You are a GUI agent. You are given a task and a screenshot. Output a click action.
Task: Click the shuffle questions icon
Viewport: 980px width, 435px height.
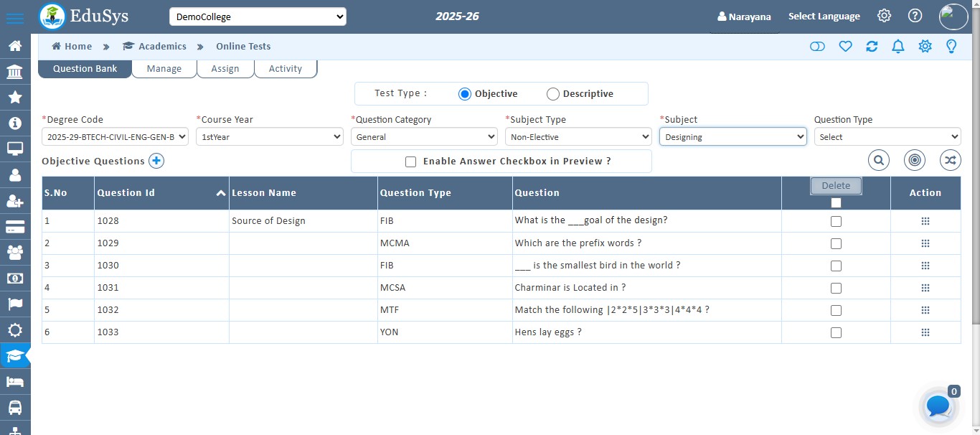tap(950, 160)
